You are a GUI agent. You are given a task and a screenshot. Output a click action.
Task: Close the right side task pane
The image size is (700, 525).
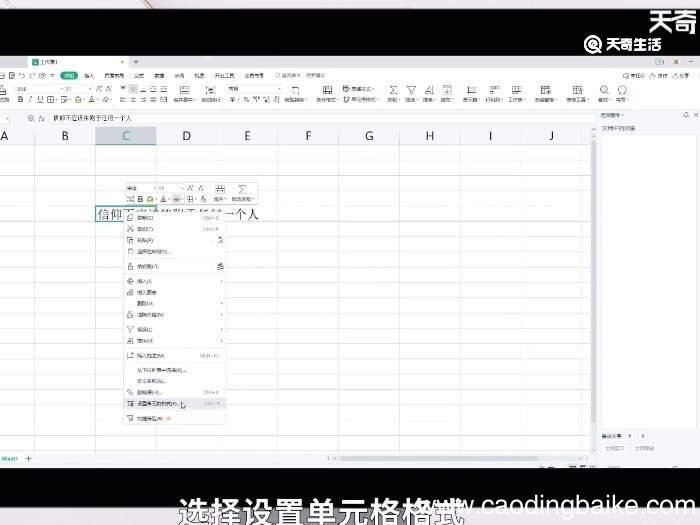[x=696, y=115]
